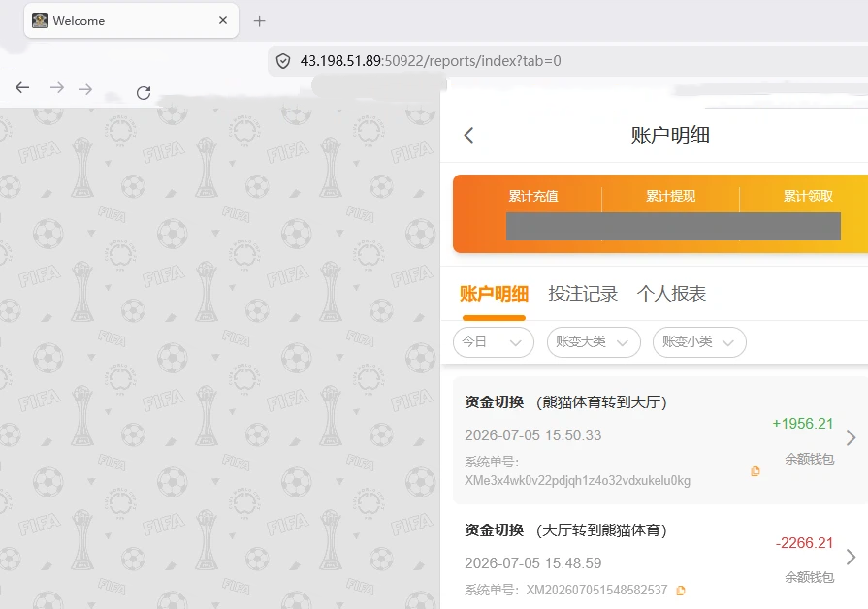Click the +1956.21 amount
The height and width of the screenshot is (609, 868).
click(803, 424)
